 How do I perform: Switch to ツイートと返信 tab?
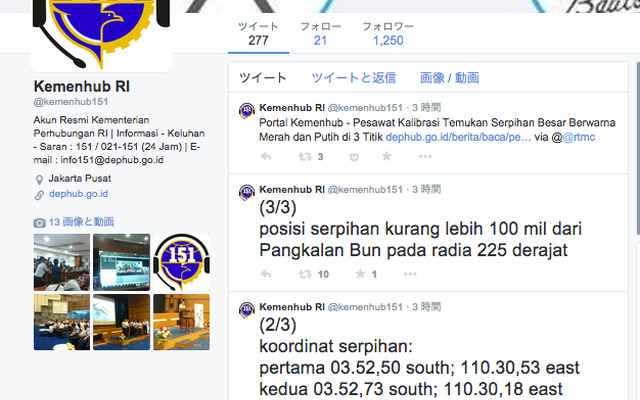pyautogui.click(x=354, y=78)
